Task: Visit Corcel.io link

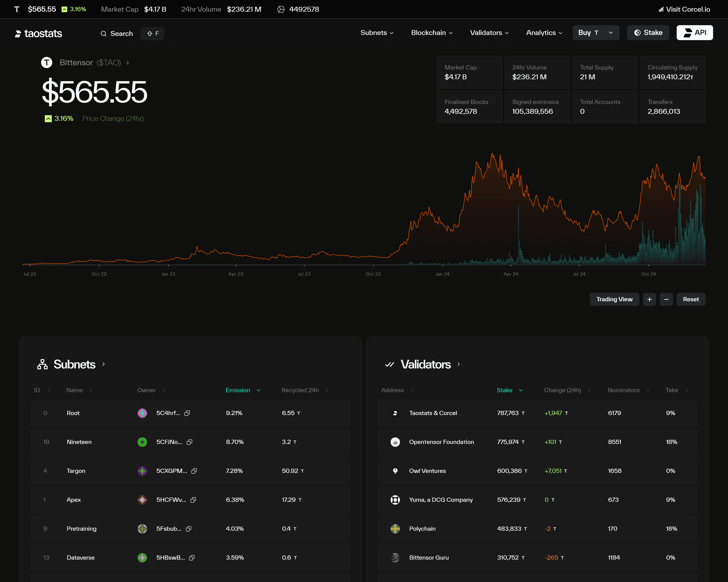Action: point(684,9)
